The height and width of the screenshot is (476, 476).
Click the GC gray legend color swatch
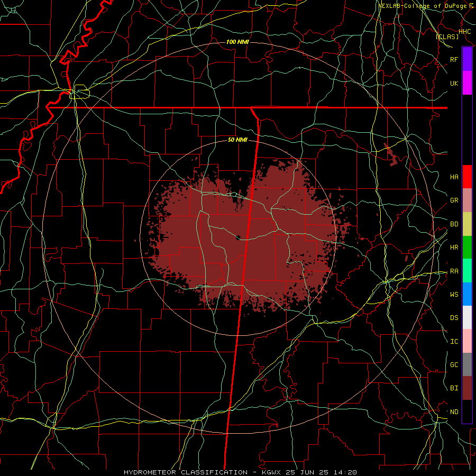click(467, 364)
